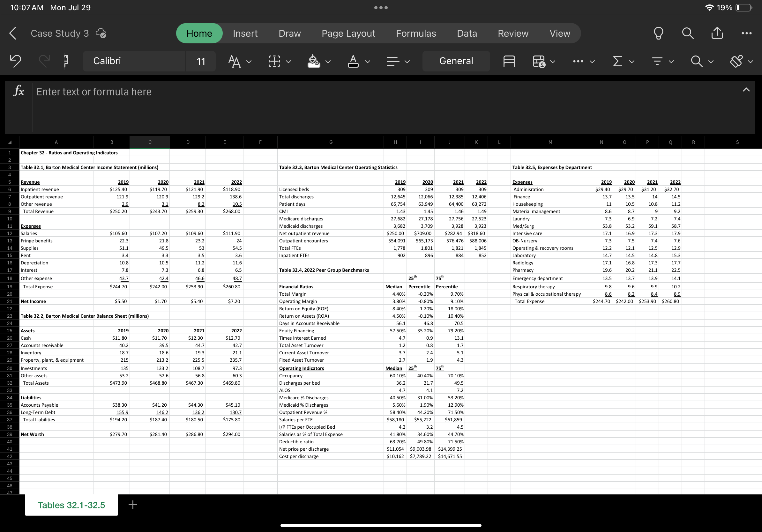
Task: Click the wrap text icon
Action: coord(509,61)
